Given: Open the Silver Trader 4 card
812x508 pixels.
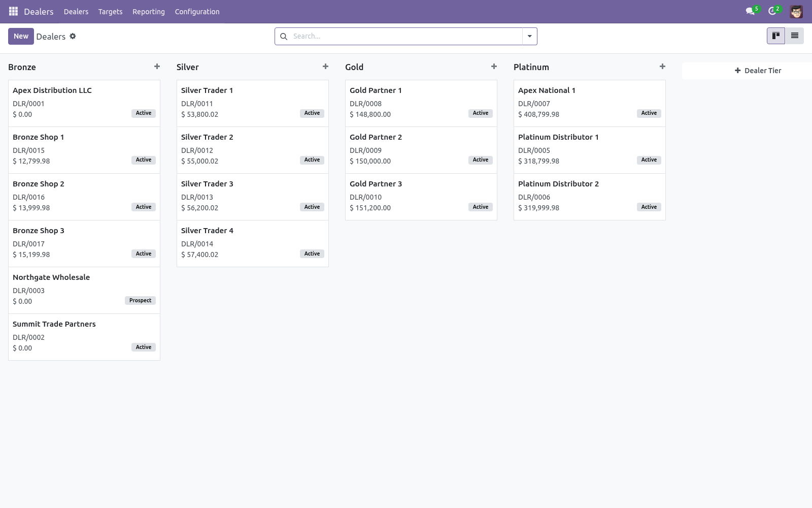Looking at the screenshot, I should point(253,243).
